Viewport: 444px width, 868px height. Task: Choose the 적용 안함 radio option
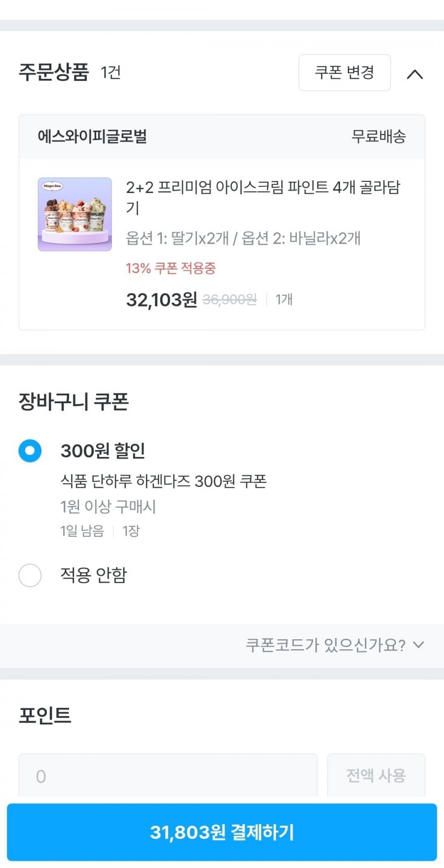(x=30, y=575)
